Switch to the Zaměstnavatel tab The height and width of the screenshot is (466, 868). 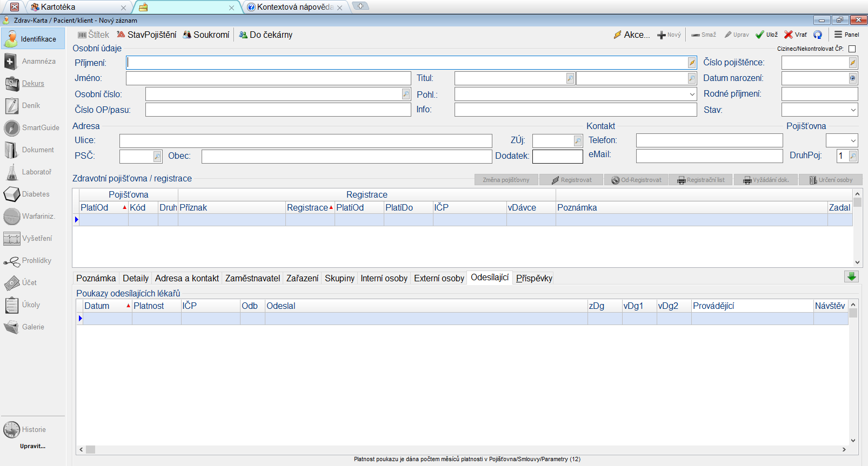point(252,279)
